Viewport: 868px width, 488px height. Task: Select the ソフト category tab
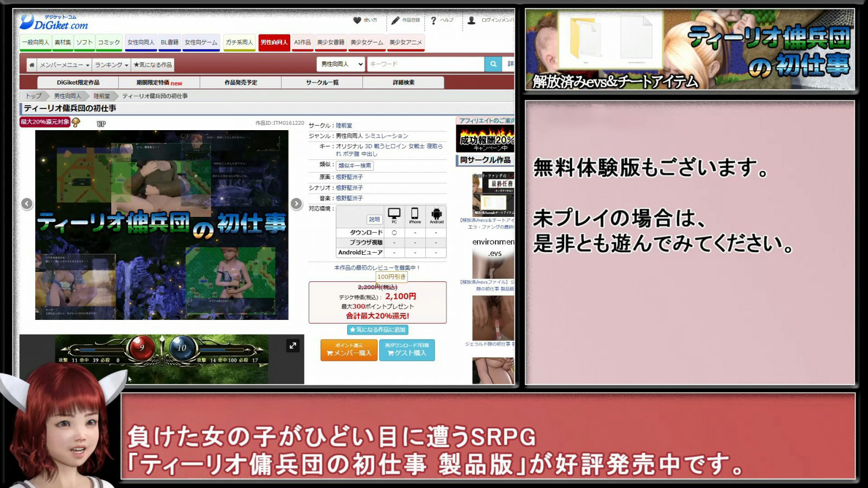pyautogui.click(x=84, y=42)
